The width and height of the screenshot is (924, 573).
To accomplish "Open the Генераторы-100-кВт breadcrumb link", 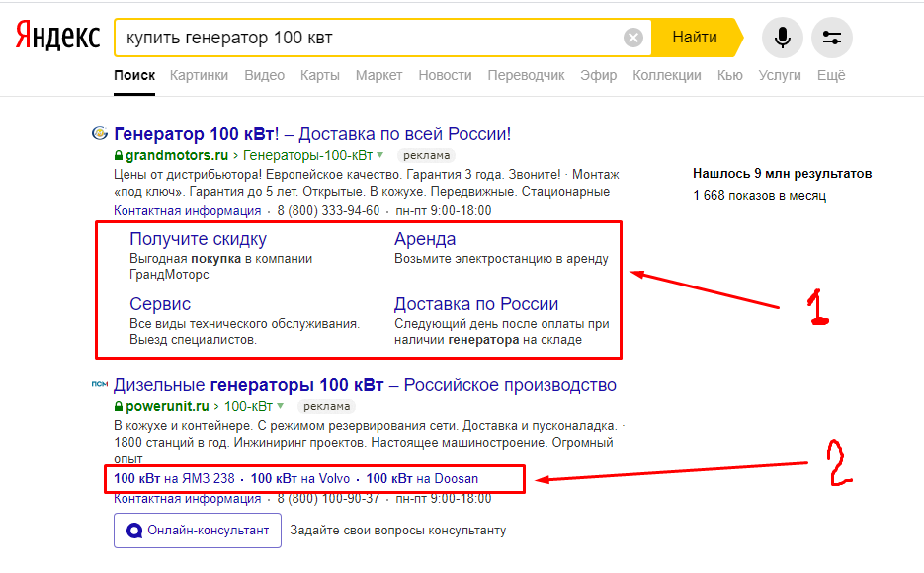I will pos(307,155).
